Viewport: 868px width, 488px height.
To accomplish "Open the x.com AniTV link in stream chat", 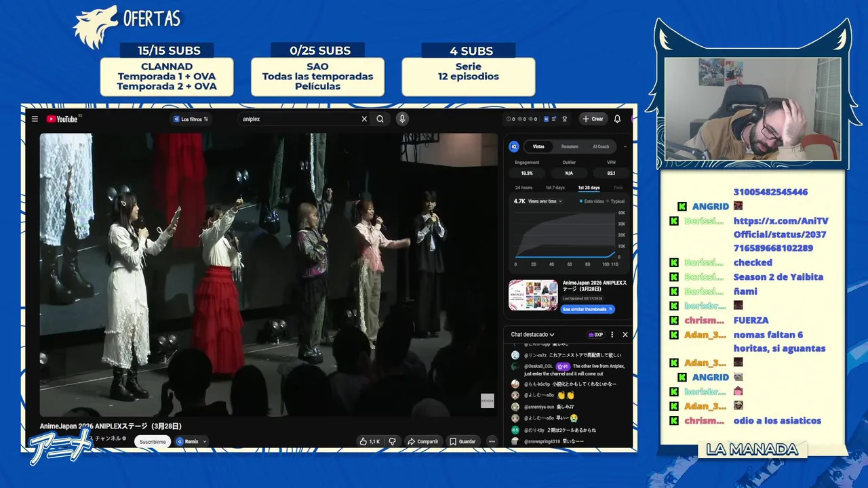I will [x=781, y=235].
